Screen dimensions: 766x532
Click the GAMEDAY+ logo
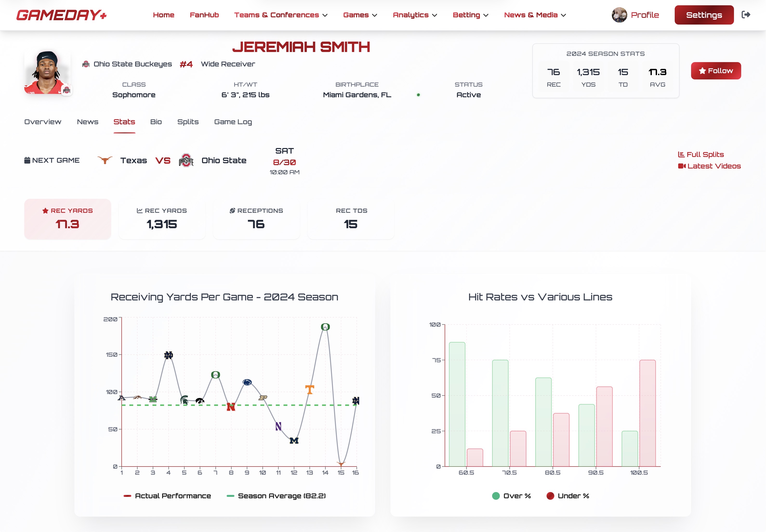click(61, 15)
